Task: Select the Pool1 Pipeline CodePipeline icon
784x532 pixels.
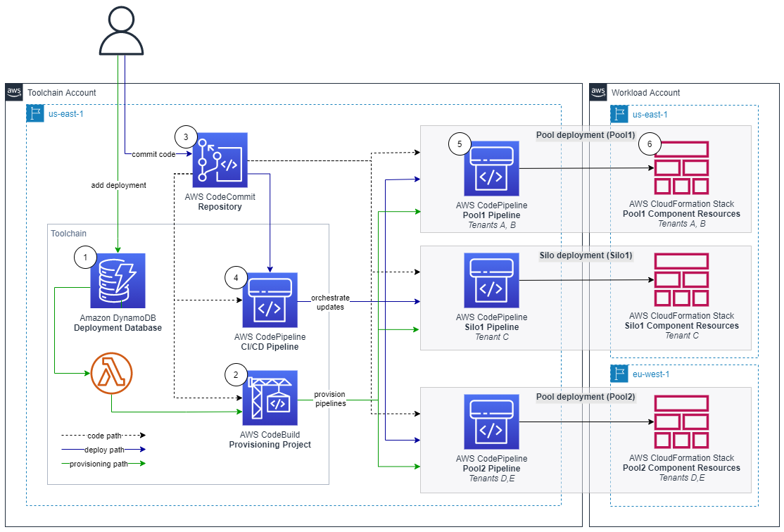Action: tap(493, 169)
